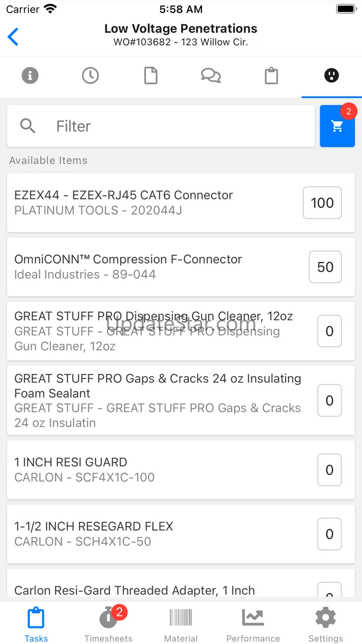362x644 pixels.
Task: Open the clipboard tab icon
Action: 271,76
